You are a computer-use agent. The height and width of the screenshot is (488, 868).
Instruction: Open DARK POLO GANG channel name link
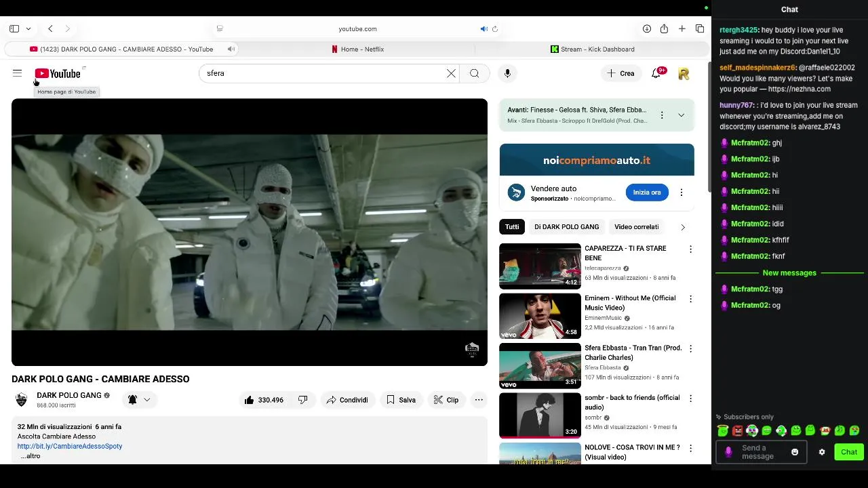tap(69, 395)
